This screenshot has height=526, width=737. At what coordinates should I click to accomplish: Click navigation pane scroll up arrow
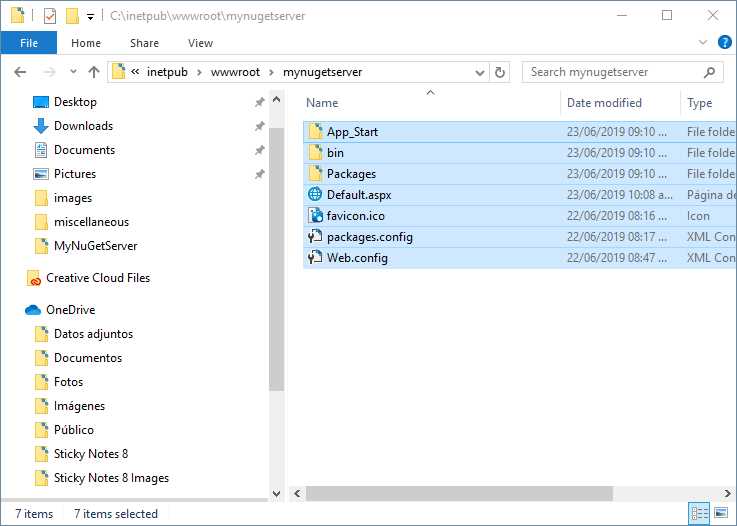tap(276, 100)
